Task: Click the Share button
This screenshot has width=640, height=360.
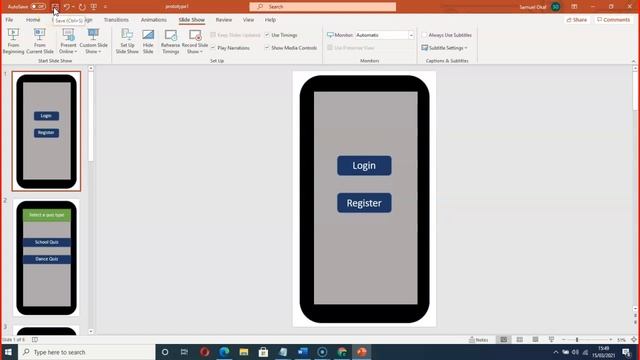Action: 577,20
